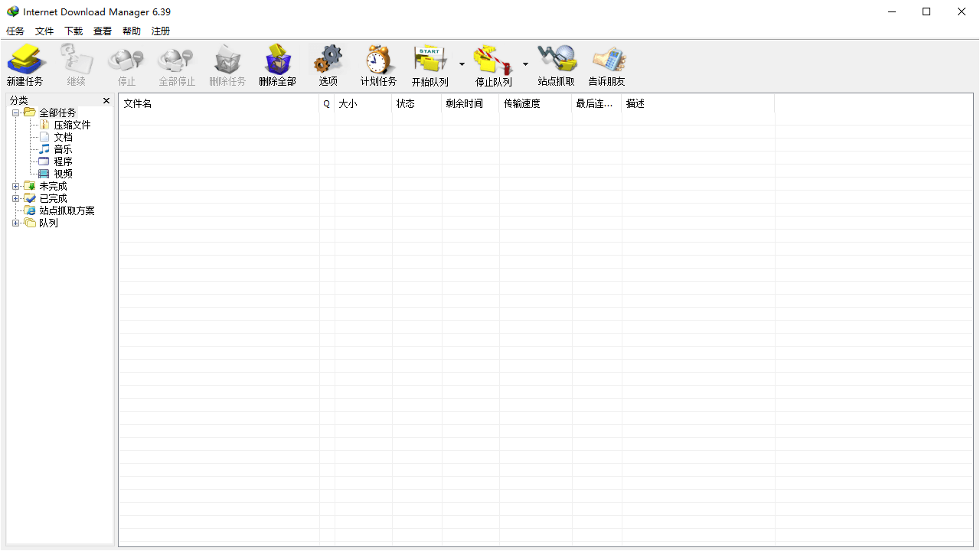
Task: Open 选项 (Options) gear icon
Action: [x=328, y=60]
